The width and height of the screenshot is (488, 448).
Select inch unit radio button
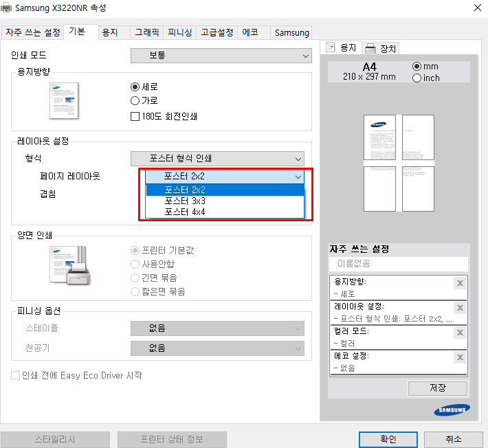417,78
